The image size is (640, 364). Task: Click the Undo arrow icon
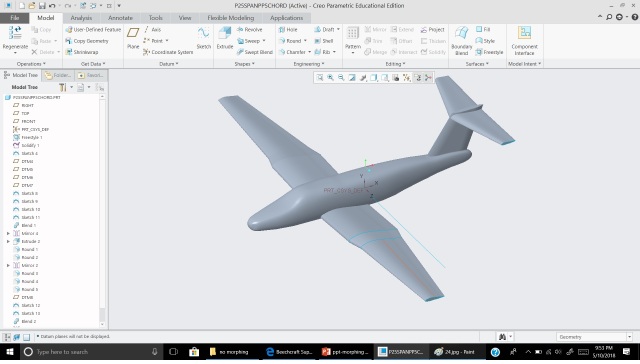click(52, 6)
